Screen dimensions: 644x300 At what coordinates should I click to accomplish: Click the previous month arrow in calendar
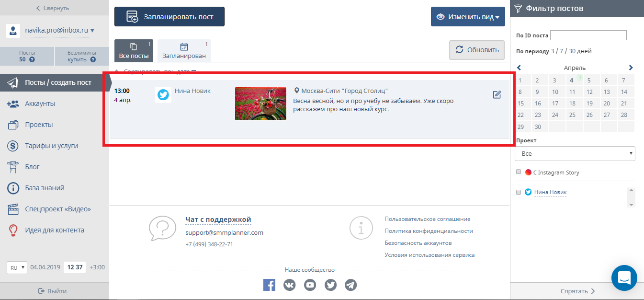519,68
